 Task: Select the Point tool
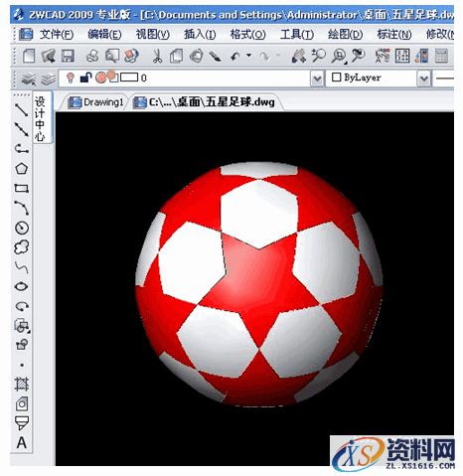pyautogui.click(x=22, y=365)
